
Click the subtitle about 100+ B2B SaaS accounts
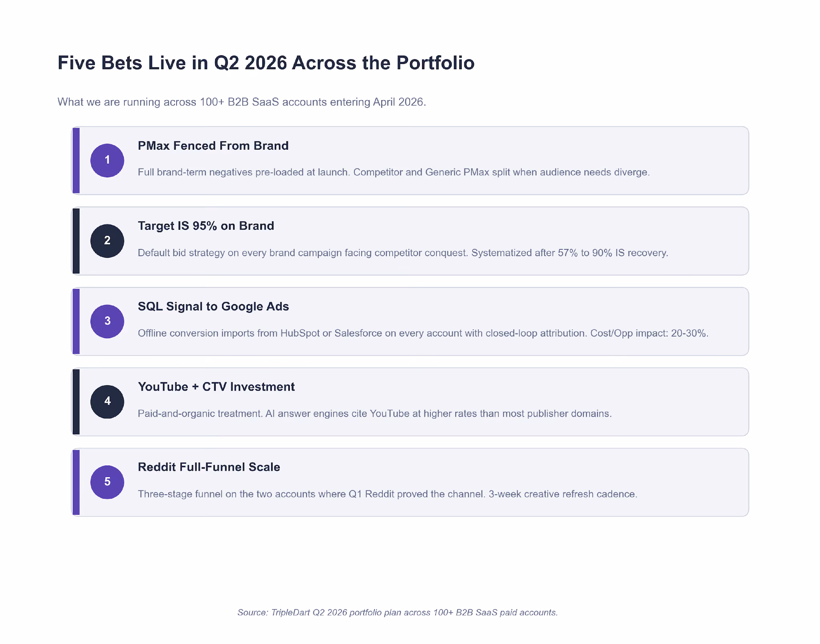coord(242,102)
